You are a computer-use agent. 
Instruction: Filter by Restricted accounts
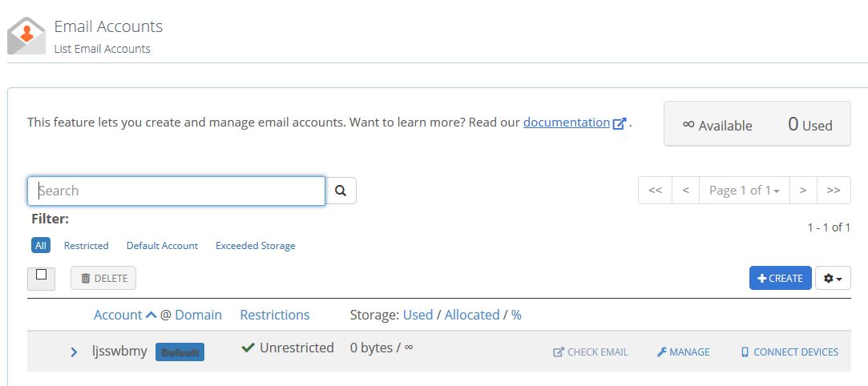86,246
